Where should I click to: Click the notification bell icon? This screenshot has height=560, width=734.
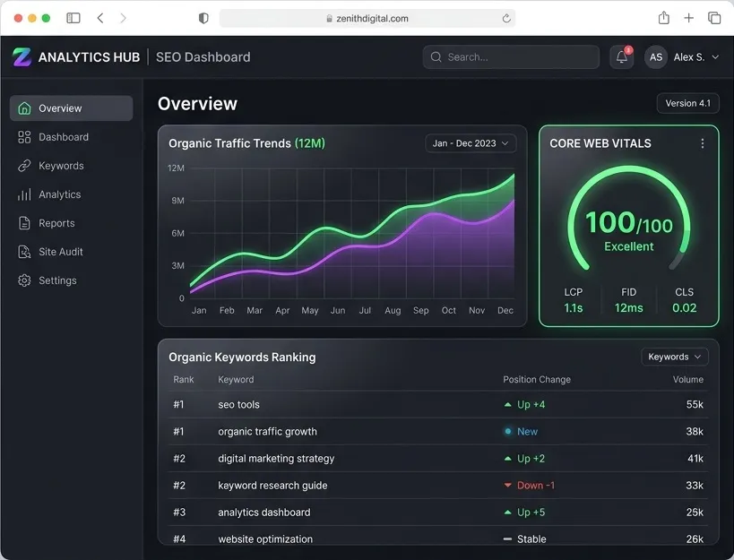(x=621, y=57)
